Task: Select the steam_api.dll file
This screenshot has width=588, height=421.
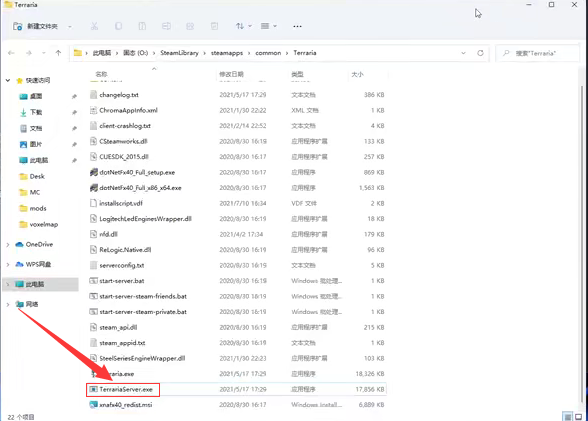Action: tap(118, 327)
